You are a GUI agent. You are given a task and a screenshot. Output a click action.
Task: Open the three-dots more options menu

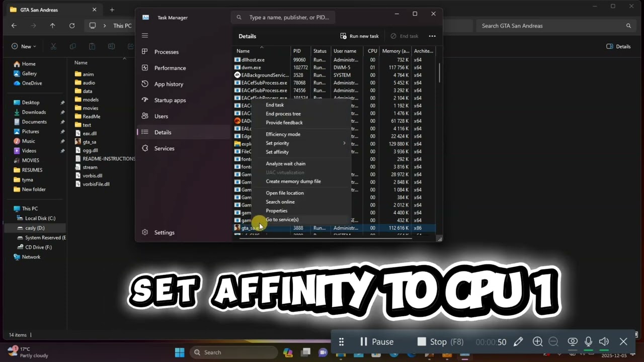click(432, 36)
